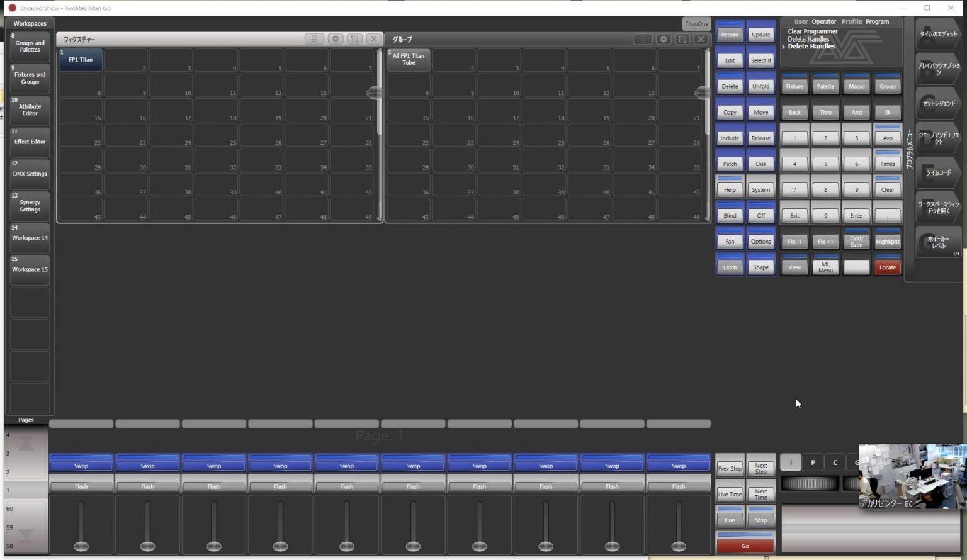Select softkey G ホイールーレベル

pyautogui.click(x=938, y=242)
